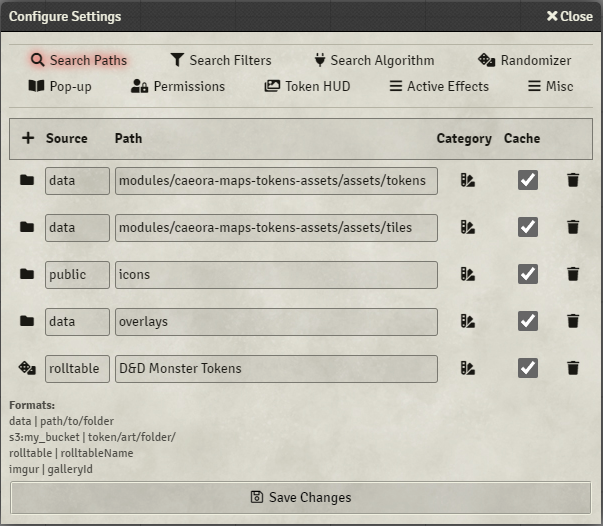The width and height of the screenshot is (603, 526).
Task: Click Save Changes button
Action: [301, 498]
